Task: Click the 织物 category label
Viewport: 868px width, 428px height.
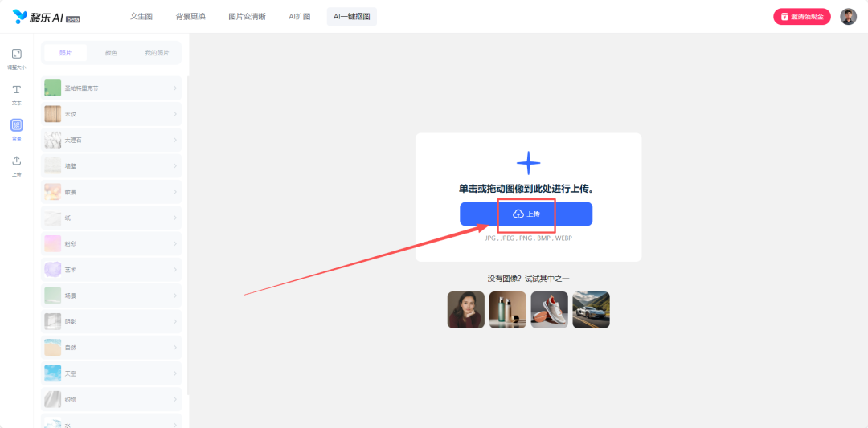Action: (x=70, y=399)
